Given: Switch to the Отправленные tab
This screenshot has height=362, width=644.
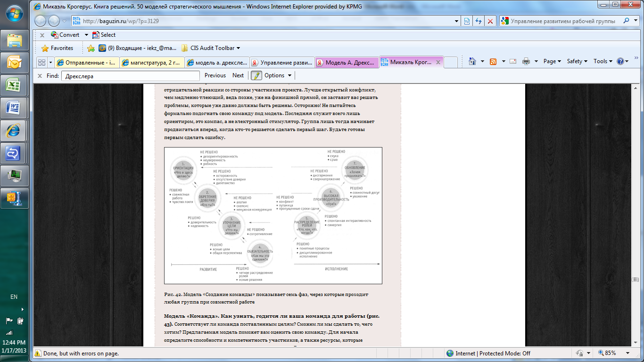Looking at the screenshot, I should click(87, 62).
